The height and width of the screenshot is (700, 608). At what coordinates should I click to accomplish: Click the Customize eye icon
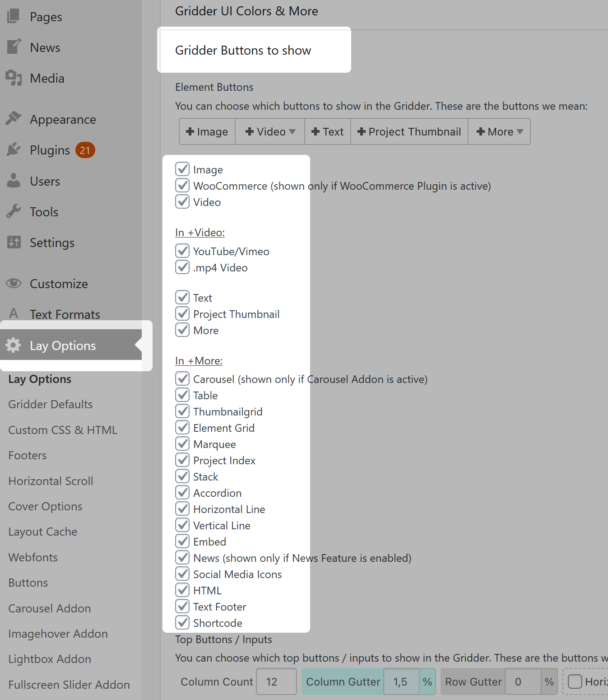tap(14, 283)
